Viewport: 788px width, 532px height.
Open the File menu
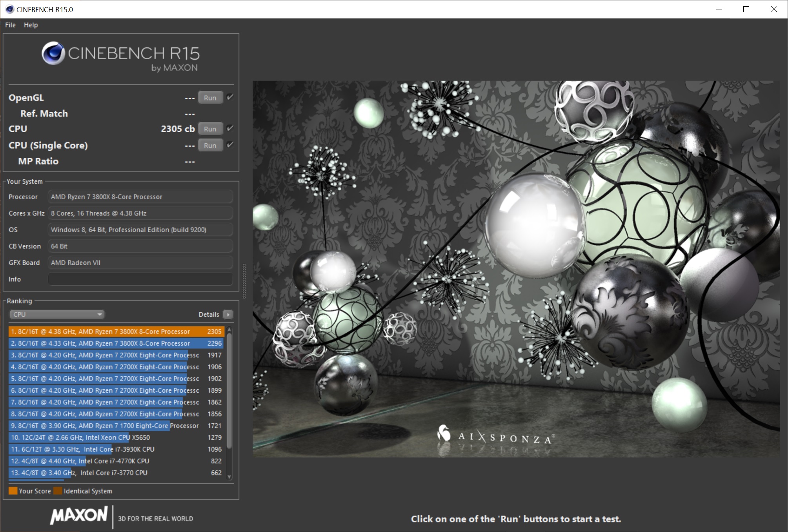pyautogui.click(x=10, y=25)
